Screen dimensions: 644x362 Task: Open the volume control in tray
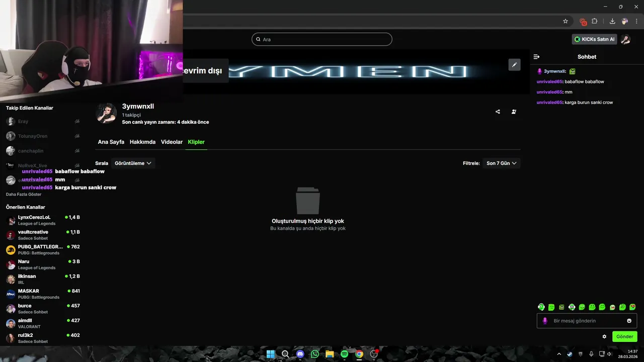point(610,354)
